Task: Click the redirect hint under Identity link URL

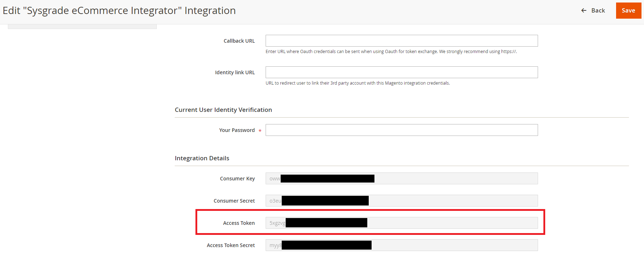Action: coord(358,83)
